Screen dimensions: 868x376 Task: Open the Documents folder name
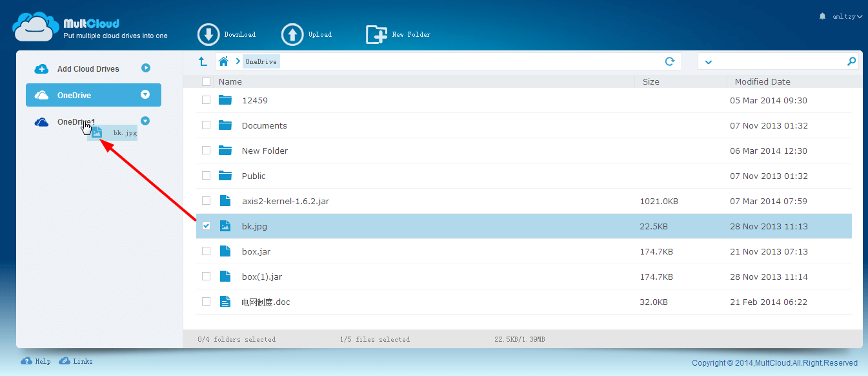coord(265,125)
